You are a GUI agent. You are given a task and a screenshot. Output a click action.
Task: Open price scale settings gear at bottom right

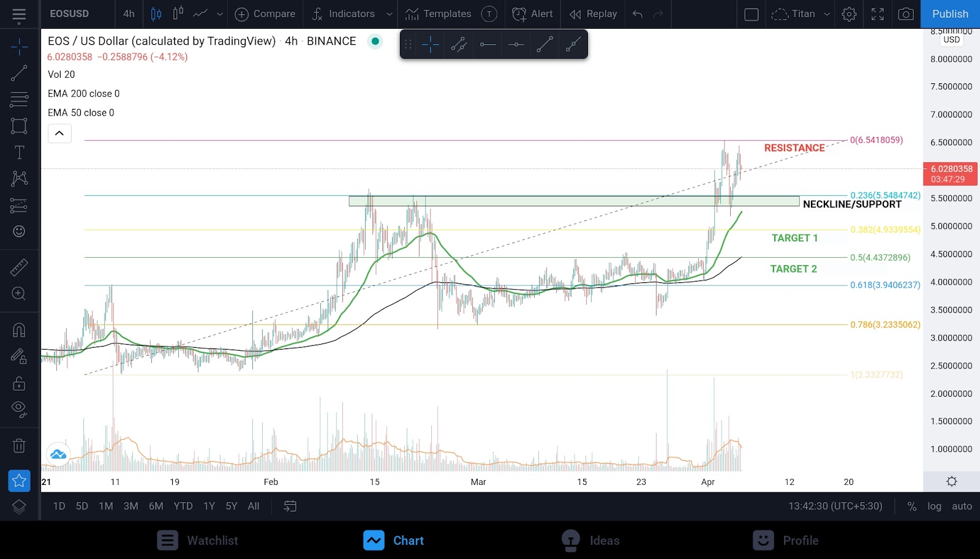(952, 481)
